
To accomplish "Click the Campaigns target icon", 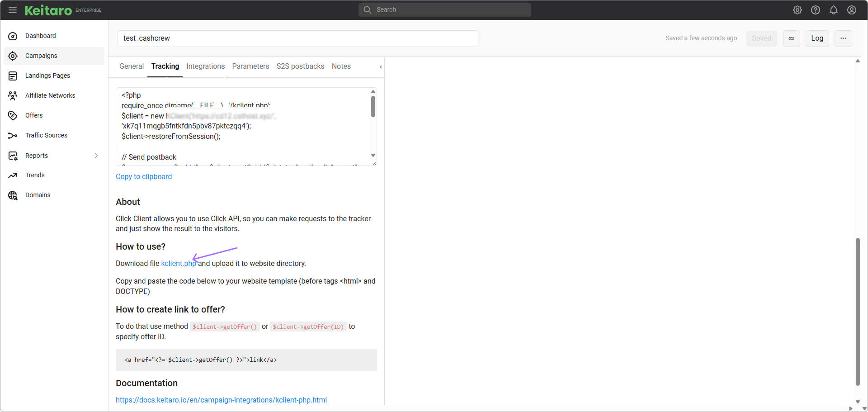I will coord(13,56).
